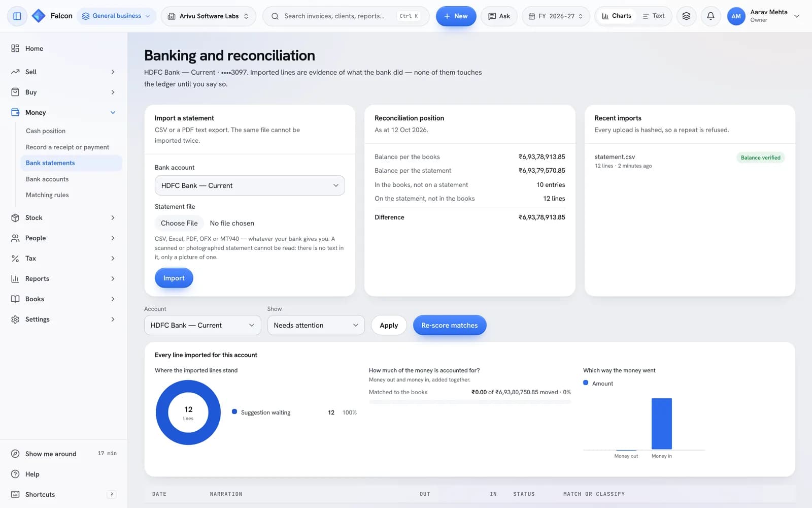Screen dimensions: 812x508
Task: Click the Show me around compass icon
Action: 15,454
